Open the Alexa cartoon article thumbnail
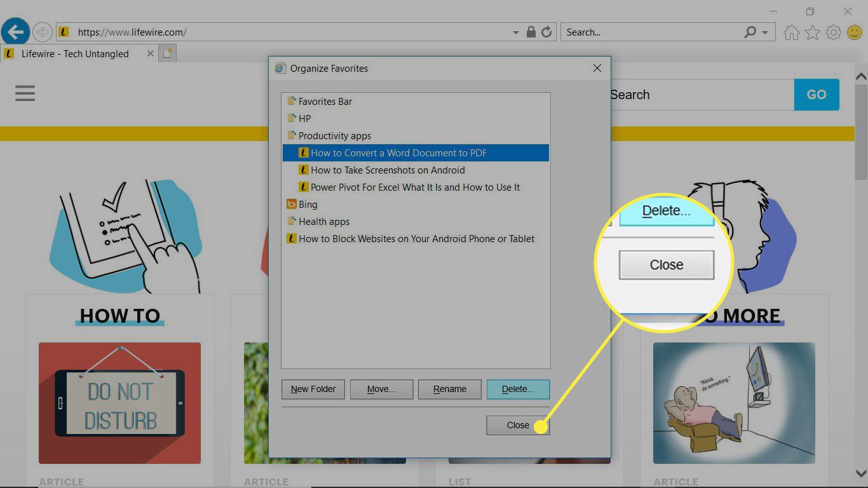This screenshot has width=868, height=488. tap(734, 403)
